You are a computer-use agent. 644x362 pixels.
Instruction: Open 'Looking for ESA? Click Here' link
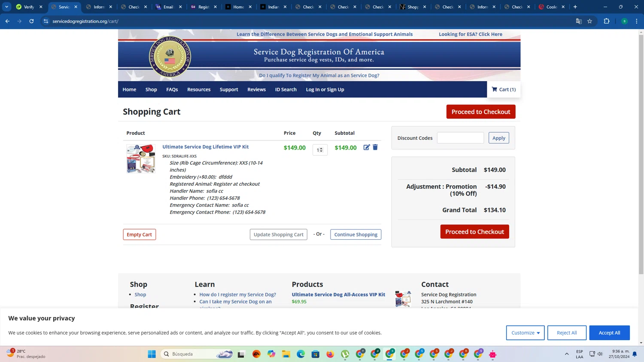(x=470, y=34)
